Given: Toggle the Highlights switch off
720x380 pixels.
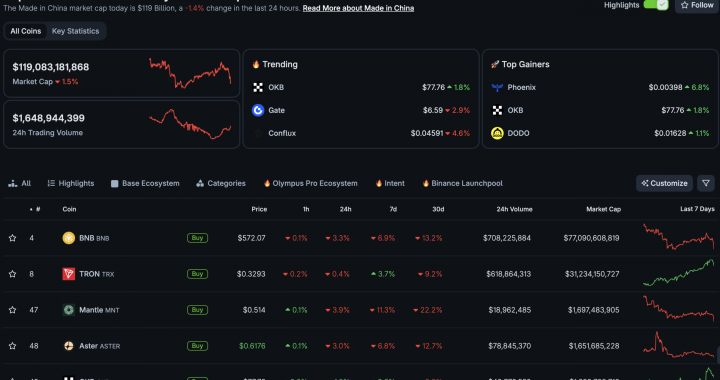Looking at the screenshot, I should pos(655,5).
